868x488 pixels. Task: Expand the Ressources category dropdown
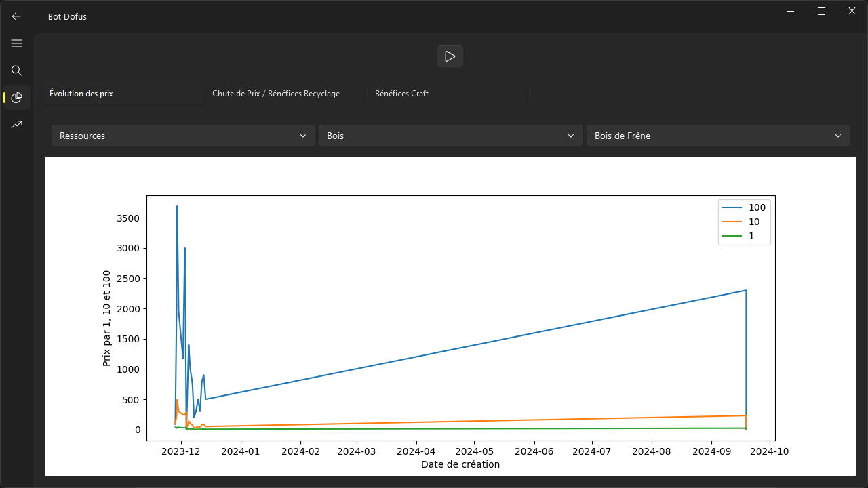click(183, 136)
